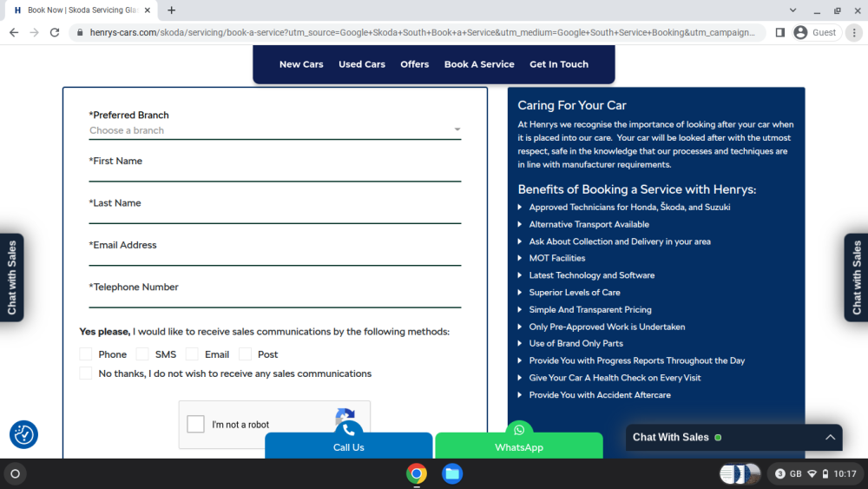This screenshot has width=868, height=489.
Task: Open the battery status icon
Action: (x=825, y=473)
